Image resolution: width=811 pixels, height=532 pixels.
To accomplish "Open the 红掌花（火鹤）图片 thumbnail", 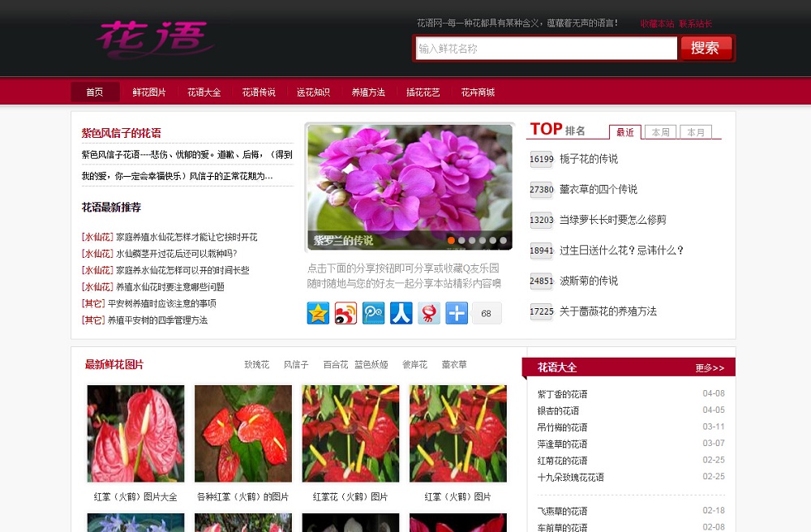I will [x=350, y=433].
